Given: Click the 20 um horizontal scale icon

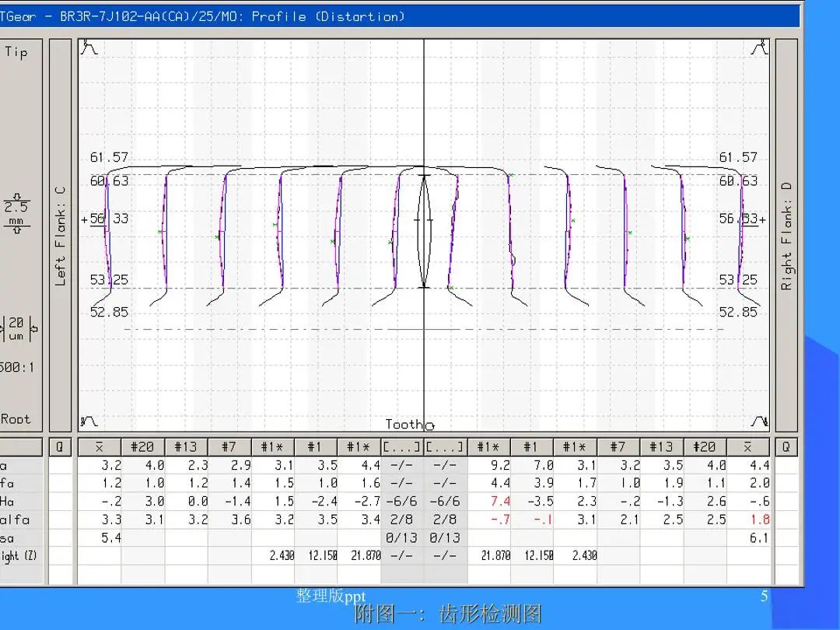Looking at the screenshot, I should [16, 328].
